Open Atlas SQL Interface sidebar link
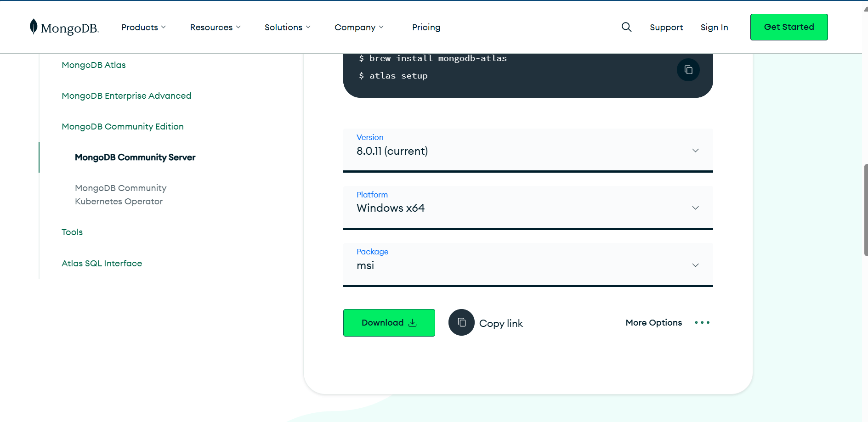This screenshot has width=868, height=422. [102, 264]
